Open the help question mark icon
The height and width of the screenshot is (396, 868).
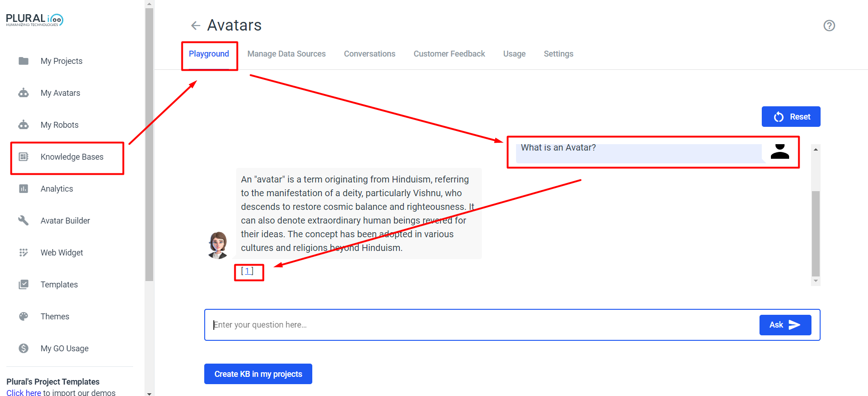click(829, 26)
